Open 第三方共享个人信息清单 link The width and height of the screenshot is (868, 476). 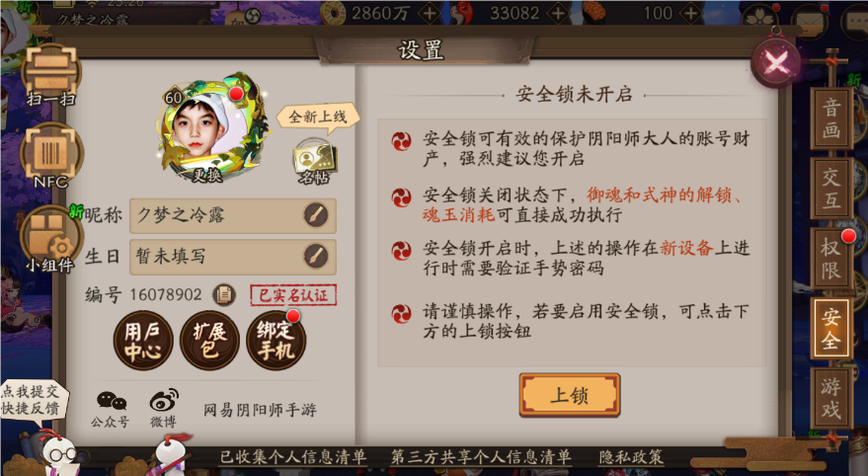481,456
